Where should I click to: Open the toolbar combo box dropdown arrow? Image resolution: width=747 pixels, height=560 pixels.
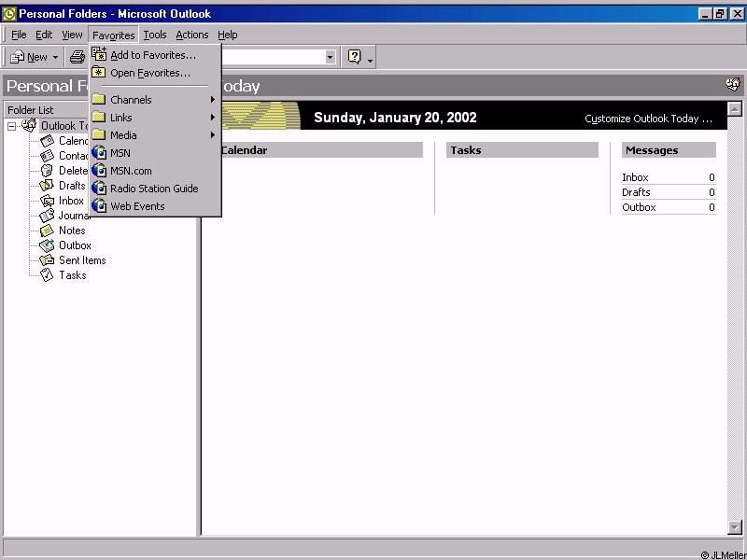click(x=331, y=57)
